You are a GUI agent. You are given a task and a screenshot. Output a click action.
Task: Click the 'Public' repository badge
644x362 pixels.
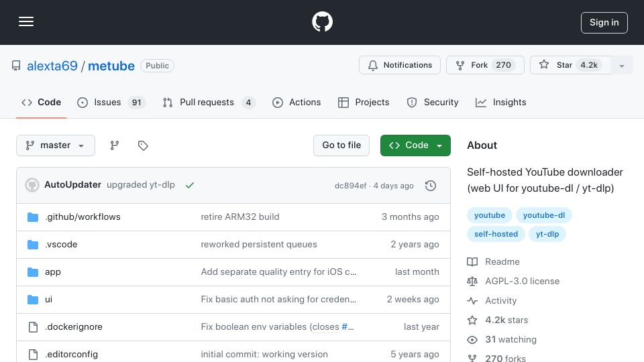pyautogui.click(x=157, y=66)
